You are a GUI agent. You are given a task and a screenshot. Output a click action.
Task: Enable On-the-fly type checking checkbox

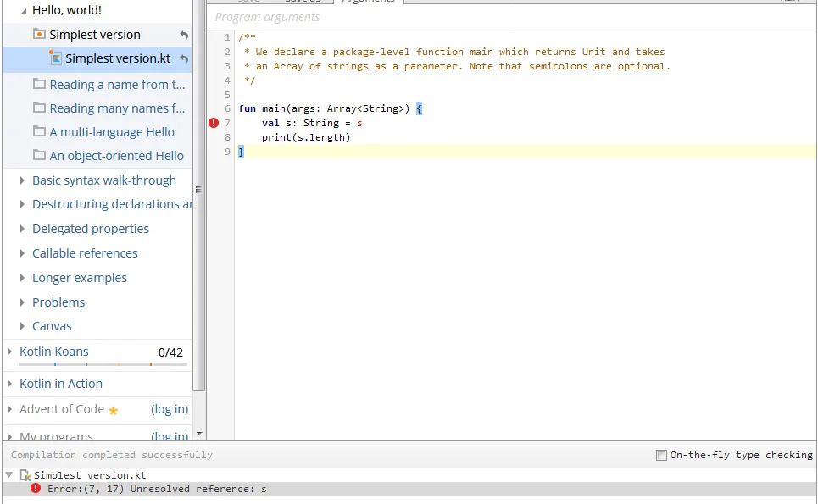[x=661, y=455]
